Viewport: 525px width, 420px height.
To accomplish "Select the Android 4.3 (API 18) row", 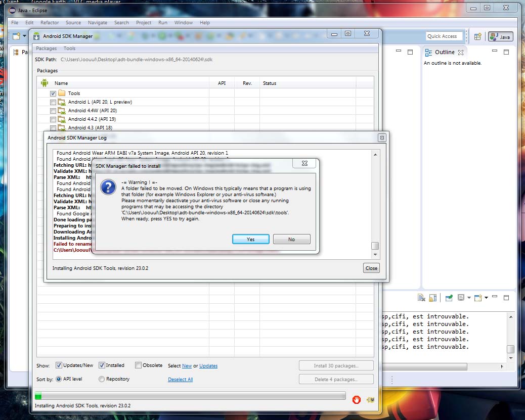I will click(x=205, y=128).
